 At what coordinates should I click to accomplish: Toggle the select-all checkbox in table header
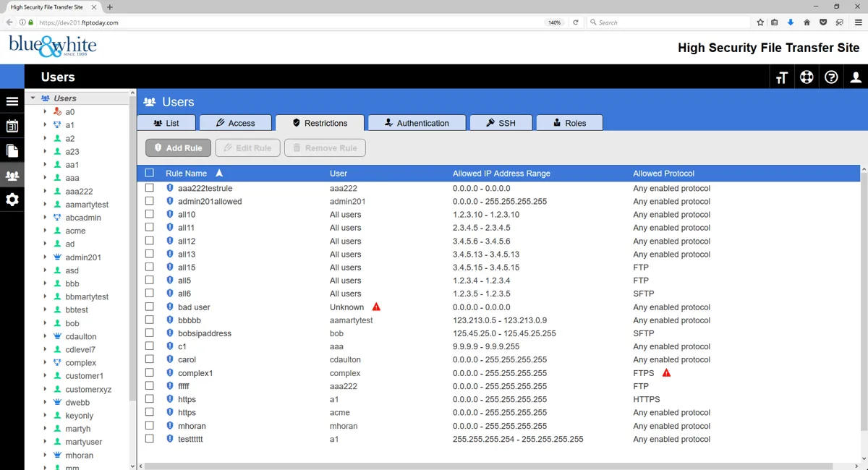tap(150, 174)
